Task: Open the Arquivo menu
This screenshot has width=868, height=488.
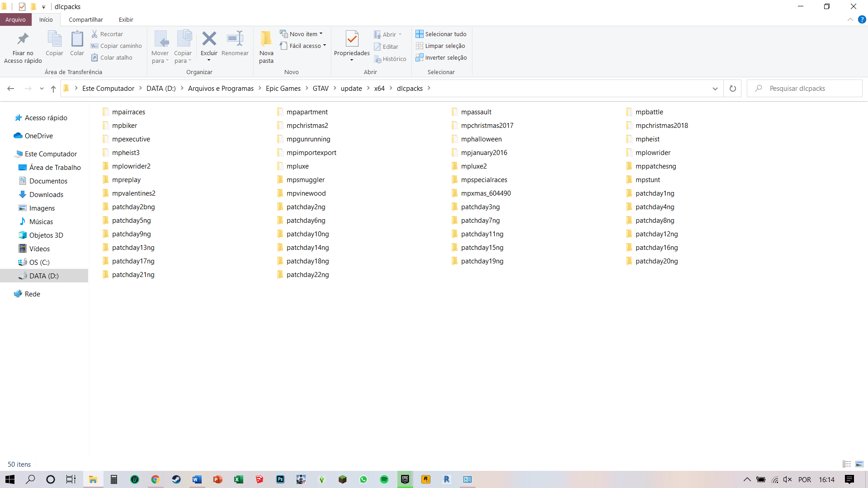Action: 16,19
